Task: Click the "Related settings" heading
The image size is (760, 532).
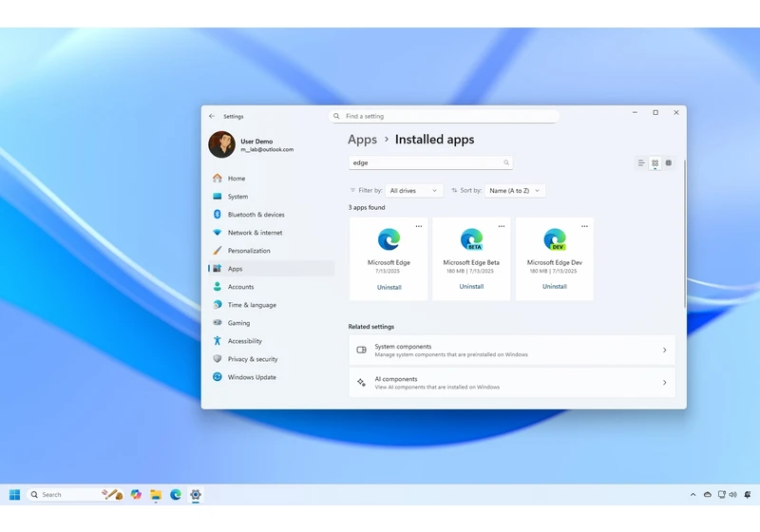Action: tap(370, 327)
